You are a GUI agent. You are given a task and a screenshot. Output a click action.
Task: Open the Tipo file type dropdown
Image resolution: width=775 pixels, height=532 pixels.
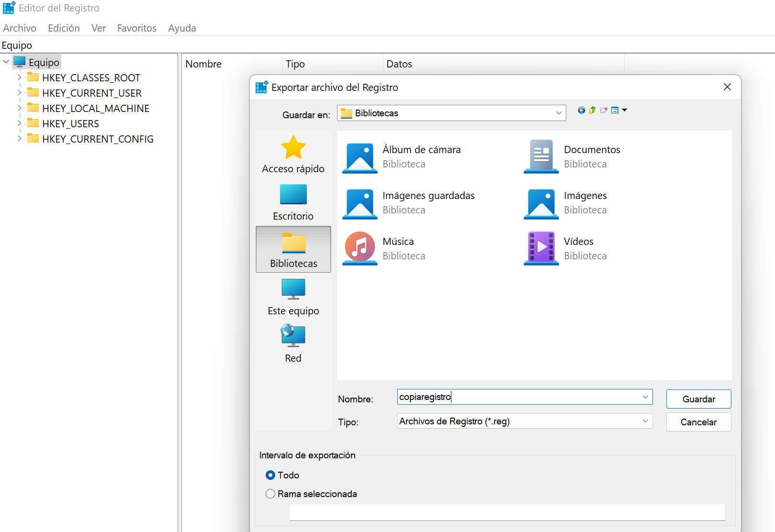pos(645,421)
